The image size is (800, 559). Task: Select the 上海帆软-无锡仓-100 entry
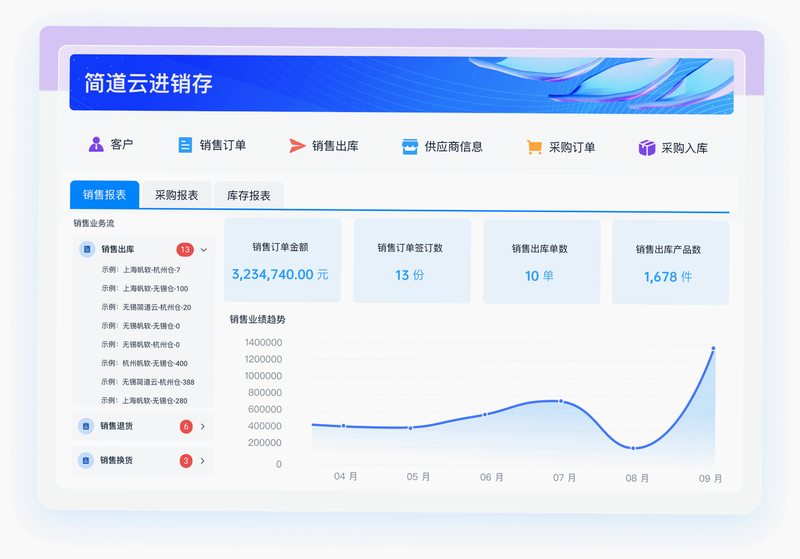tap(145, 289)
